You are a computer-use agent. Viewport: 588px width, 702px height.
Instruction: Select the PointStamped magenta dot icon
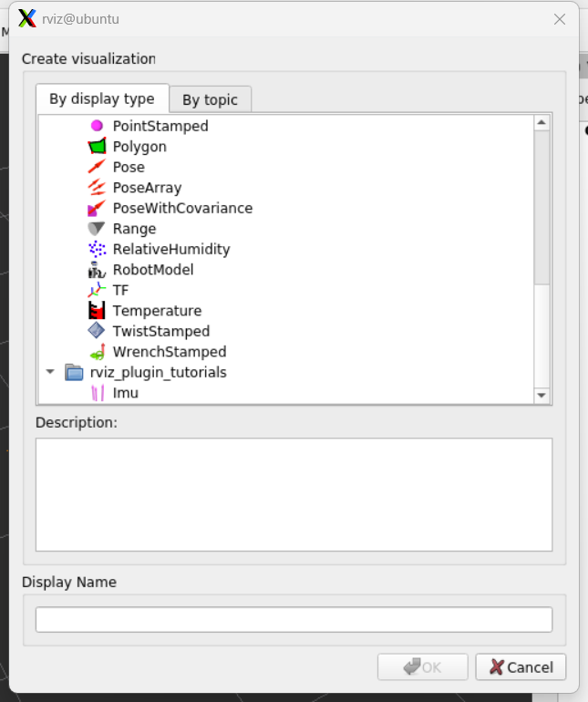pos(97,126)
